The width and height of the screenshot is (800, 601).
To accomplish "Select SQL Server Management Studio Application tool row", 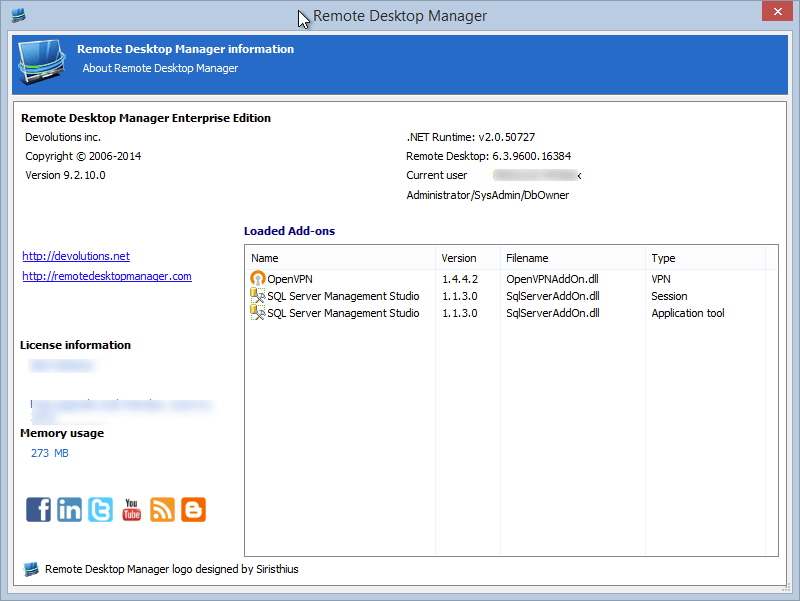I will (511, 313).
